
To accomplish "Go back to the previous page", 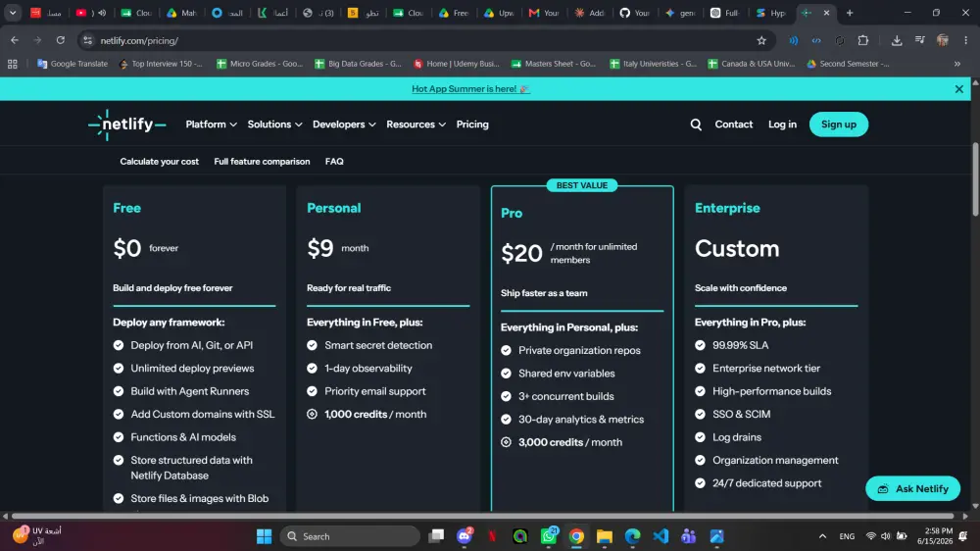I will point(15,40).
